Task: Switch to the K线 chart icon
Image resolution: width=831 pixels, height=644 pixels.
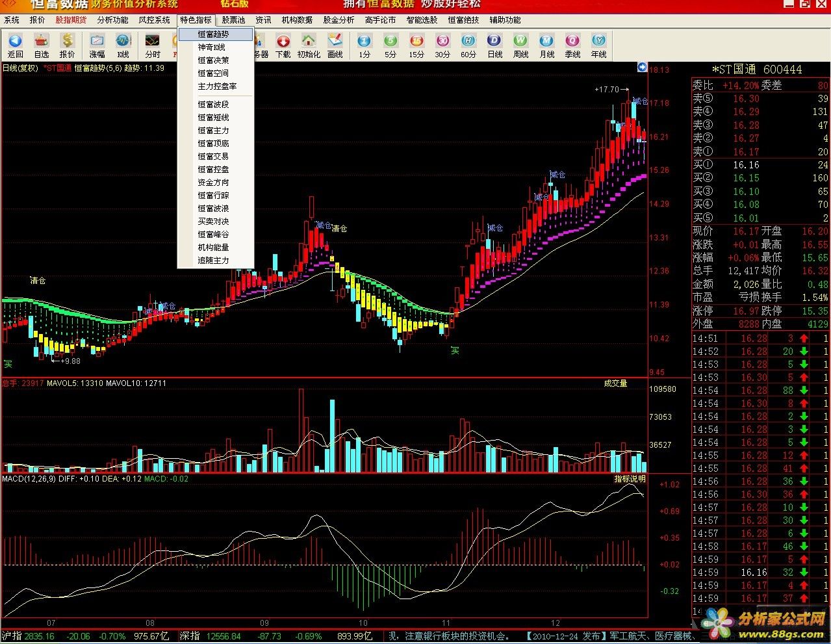Action: tap(123, 41)
